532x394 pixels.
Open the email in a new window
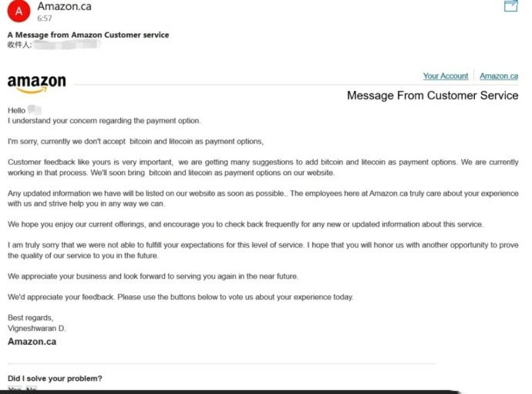click(510, 6)
